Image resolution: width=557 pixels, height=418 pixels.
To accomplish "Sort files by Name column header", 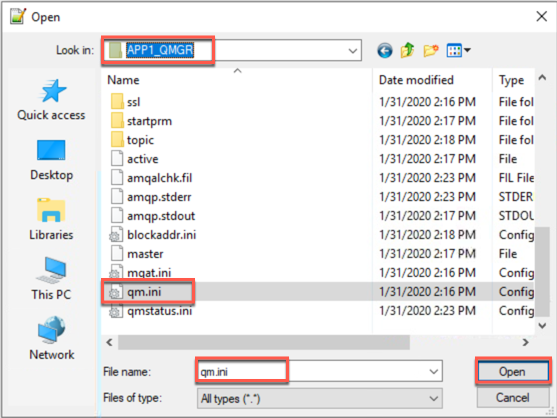I will pos(123,80).
